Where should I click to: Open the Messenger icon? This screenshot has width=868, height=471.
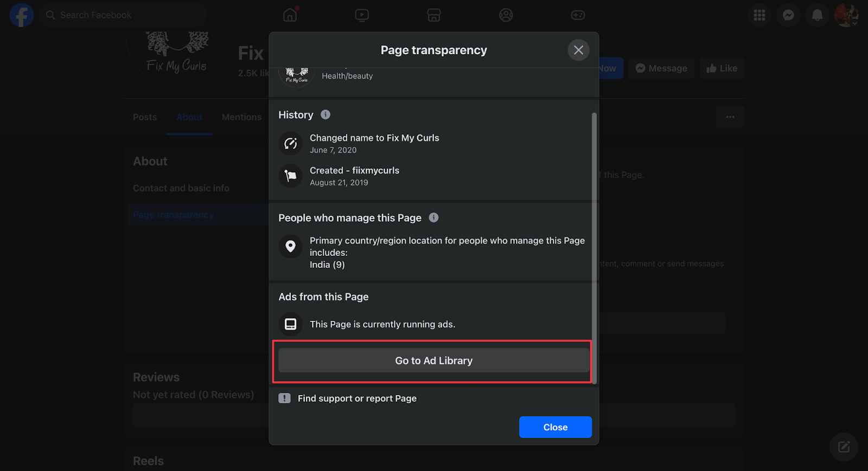(788, 15)
